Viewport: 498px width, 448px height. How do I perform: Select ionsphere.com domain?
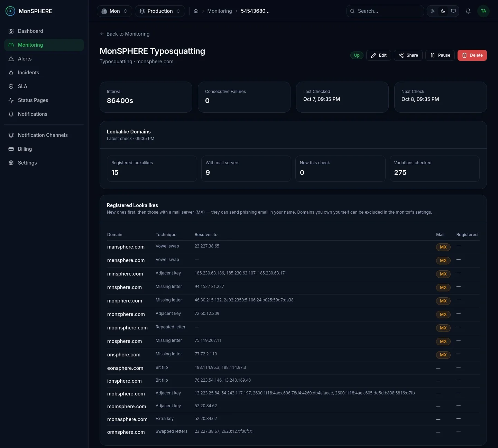point(124,381)
